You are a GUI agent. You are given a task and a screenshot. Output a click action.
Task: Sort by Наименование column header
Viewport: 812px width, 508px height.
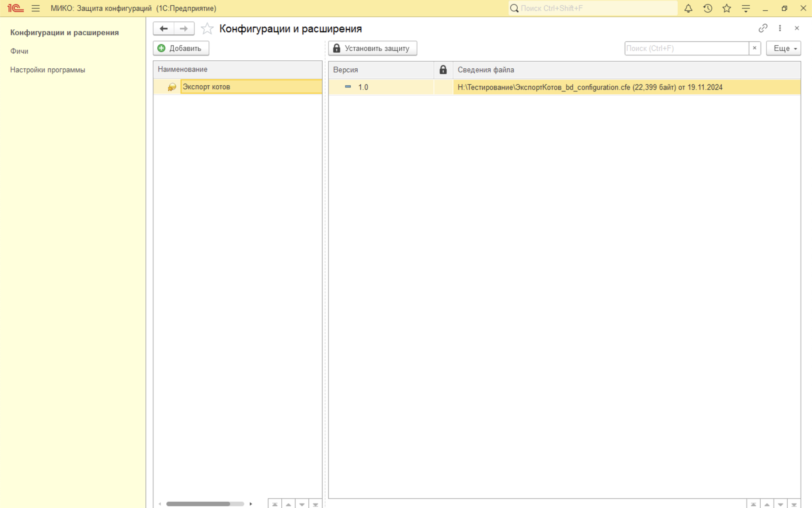click(x=238, y=69)
